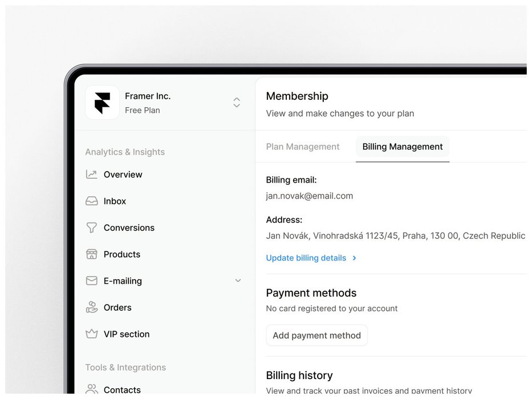Select the Billing Management tab
This screenshot has width=532, height=399.
[x=403, y=146]
